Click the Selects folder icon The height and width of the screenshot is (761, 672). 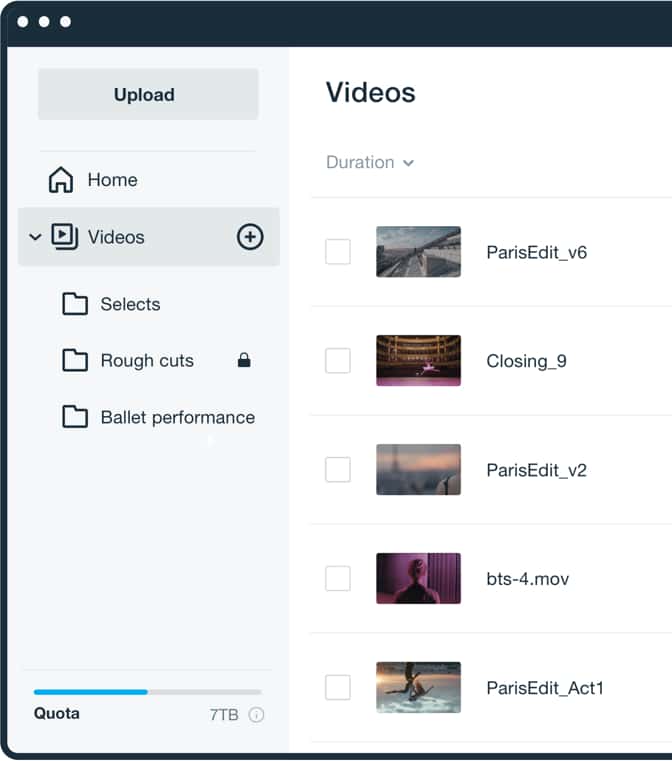click(75, 304)
